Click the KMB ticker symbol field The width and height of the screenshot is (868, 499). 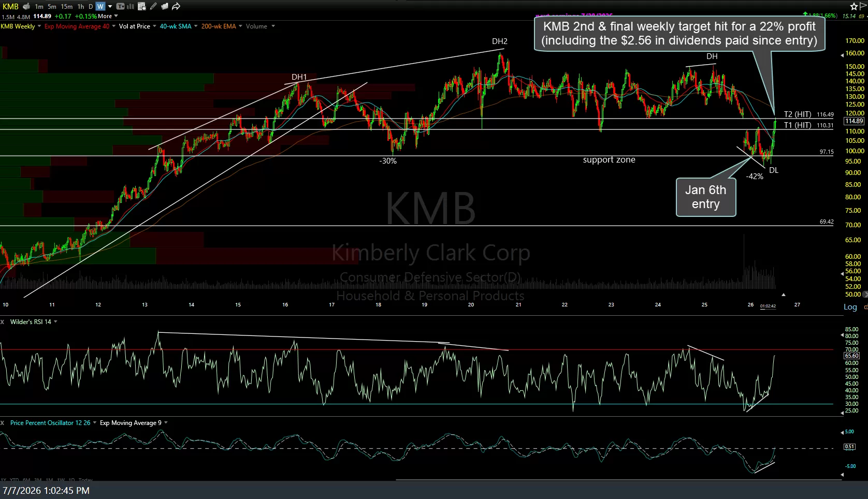coord(10,6)
